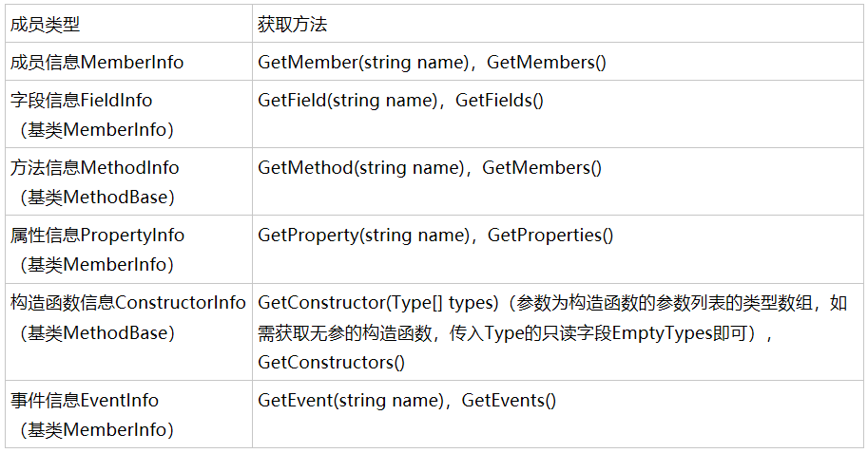The image size is (868, 453).
Task: Select the 构造函数信息ConstructorInfo text
Action: (127, 303)
